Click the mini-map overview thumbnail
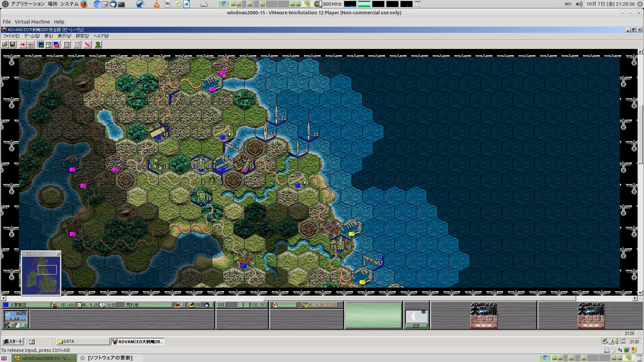Image resolution: width=644 pixels, height=362 pixels. tap(41, 276)
